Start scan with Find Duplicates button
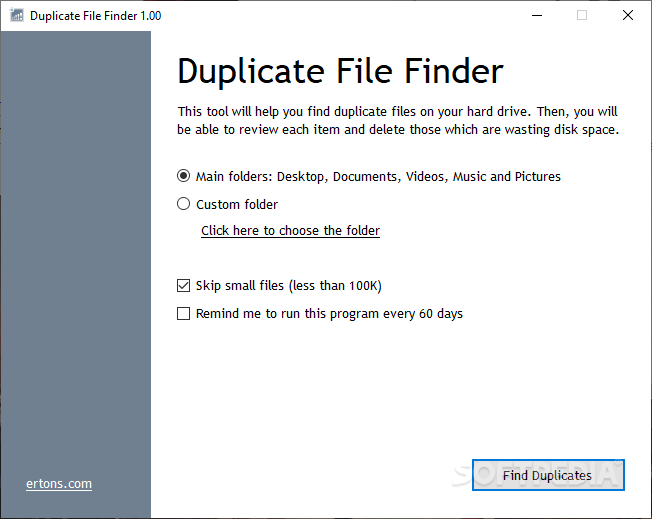Screen dimensions: 652x519 [x=548, y=475]
